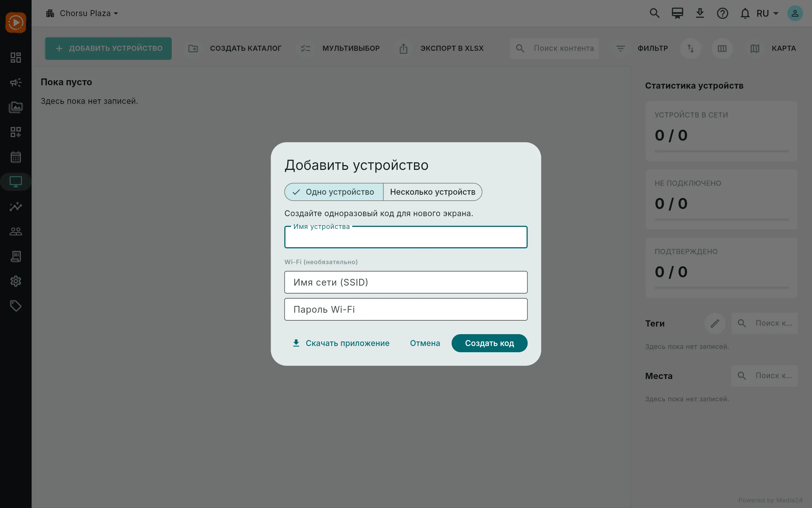
Task: Click the share icon of Экспорт в XLSX
Action: coord(403,48)
